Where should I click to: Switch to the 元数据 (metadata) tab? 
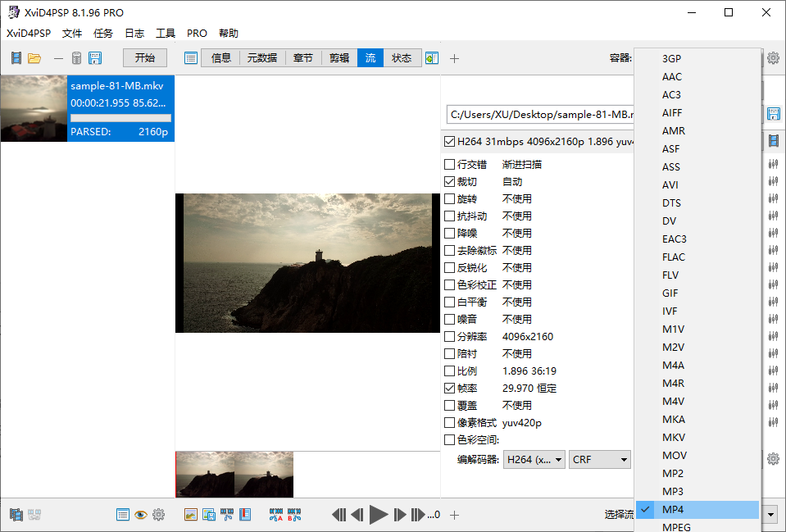tap(262, 58)
